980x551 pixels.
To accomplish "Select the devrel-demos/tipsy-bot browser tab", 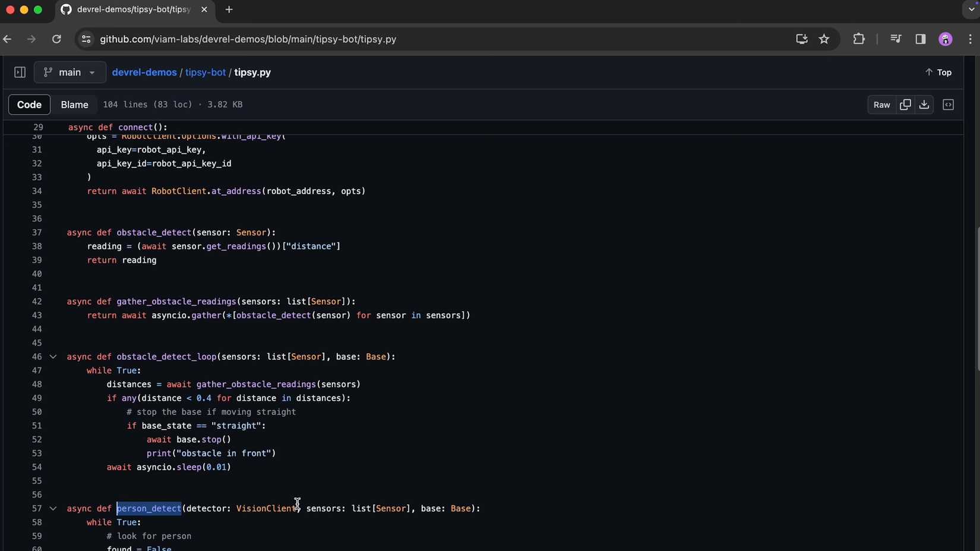I will pyautogui.click(x=134, y=9).
